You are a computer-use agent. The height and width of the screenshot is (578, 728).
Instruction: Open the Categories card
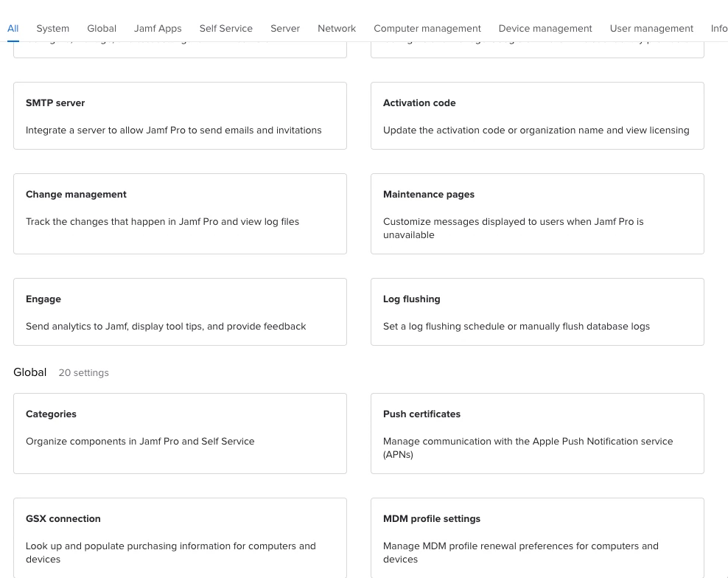tap(180, 433)
